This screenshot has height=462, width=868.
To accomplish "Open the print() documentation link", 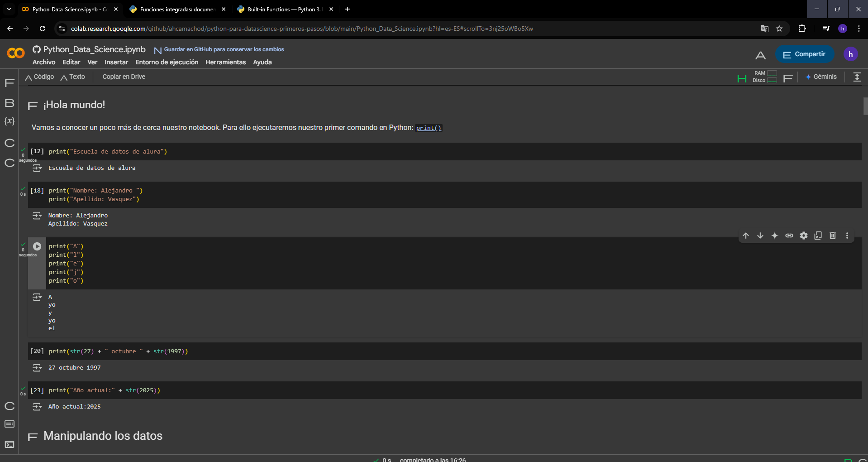I will tap(429, 128).
